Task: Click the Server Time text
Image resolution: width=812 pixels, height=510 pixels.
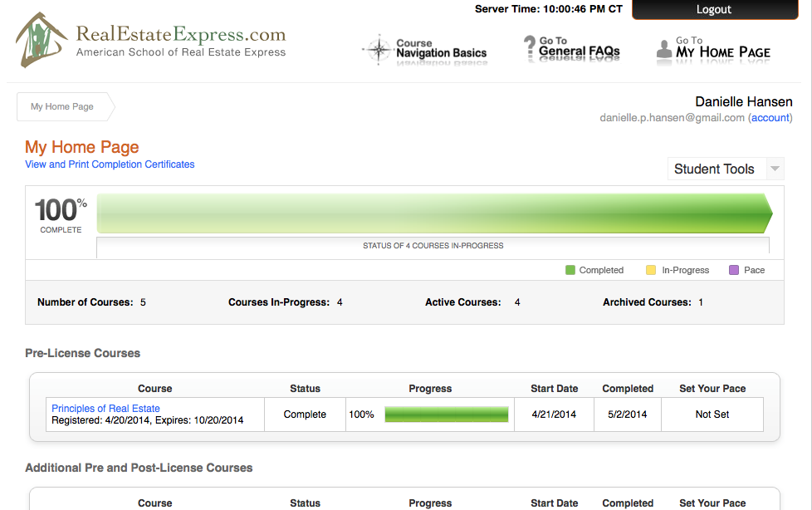Action: 549,9
